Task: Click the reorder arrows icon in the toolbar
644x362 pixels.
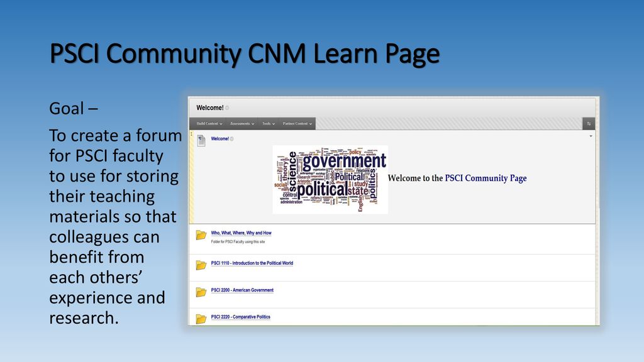Action: click(x=589, y=124)
